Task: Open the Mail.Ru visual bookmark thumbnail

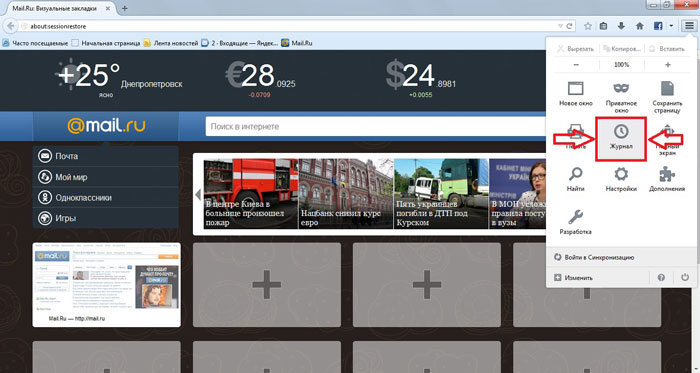Action: pos(106,285)
